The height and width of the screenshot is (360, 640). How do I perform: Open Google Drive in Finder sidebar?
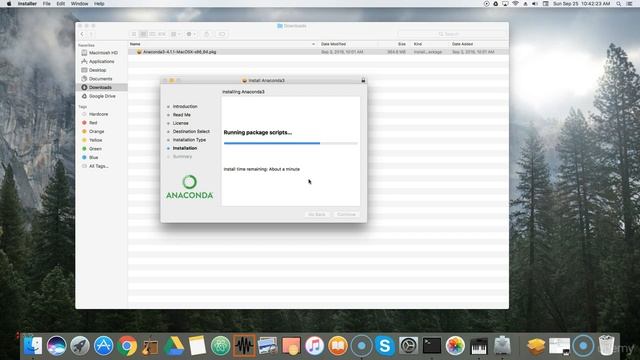pos(102,96)
